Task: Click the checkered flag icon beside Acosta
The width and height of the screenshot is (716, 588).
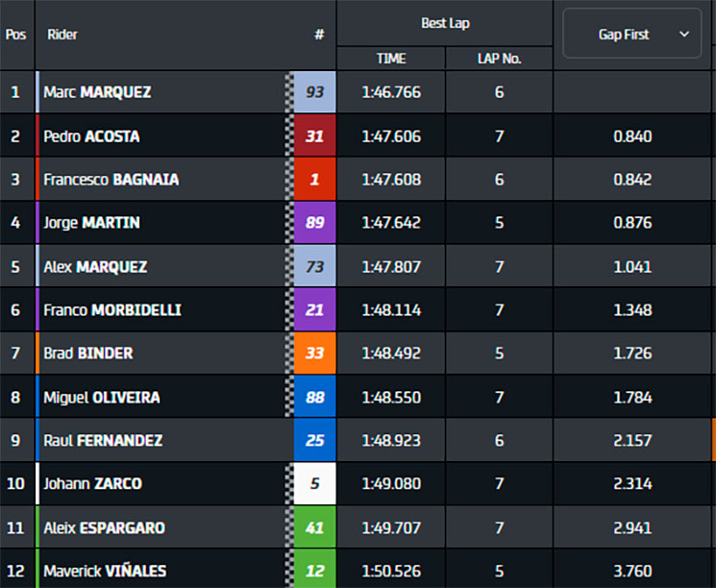Action: 289,135
